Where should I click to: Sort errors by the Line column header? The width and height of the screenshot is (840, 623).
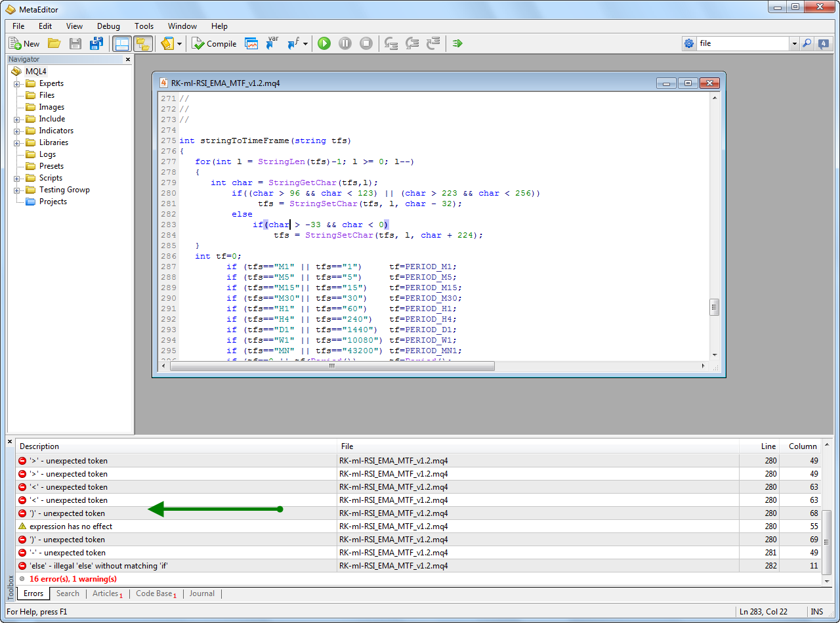[x=760, y=446]
